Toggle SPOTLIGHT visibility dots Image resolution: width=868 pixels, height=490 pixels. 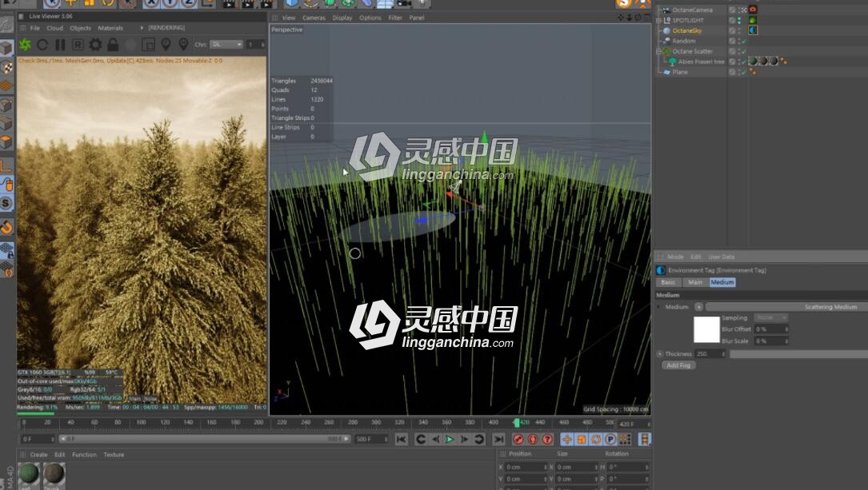click(739, 20)
